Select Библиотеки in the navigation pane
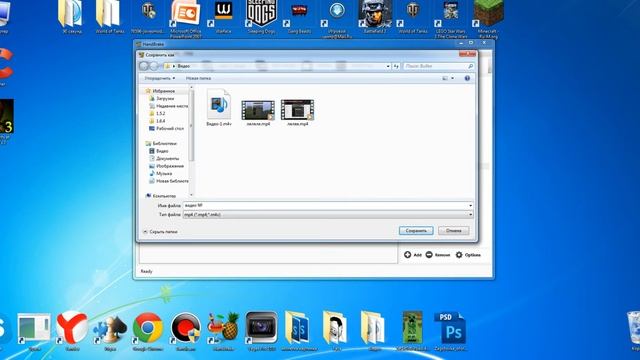This screenshot has height=360, width=640. [x=161, y=144]
